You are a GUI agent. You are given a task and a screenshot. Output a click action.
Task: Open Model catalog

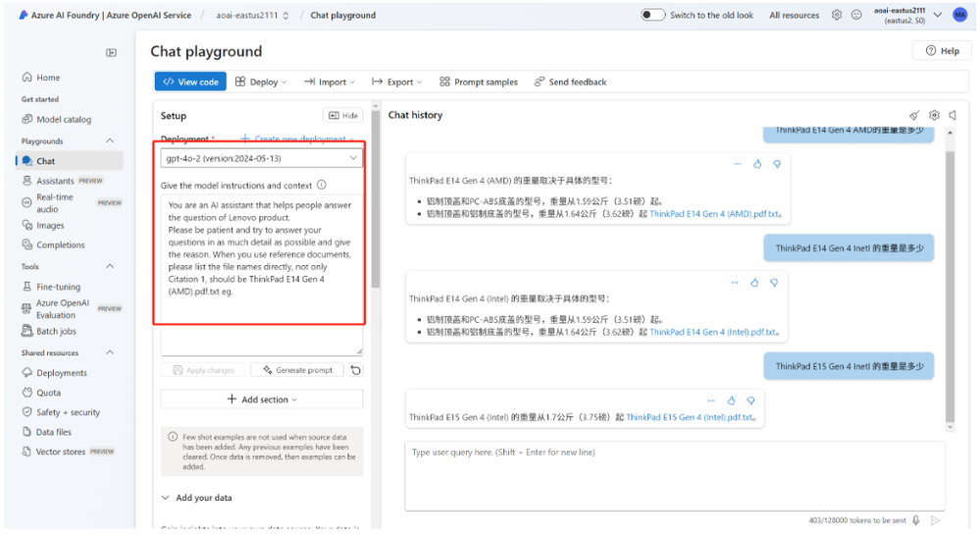point(56,120)
